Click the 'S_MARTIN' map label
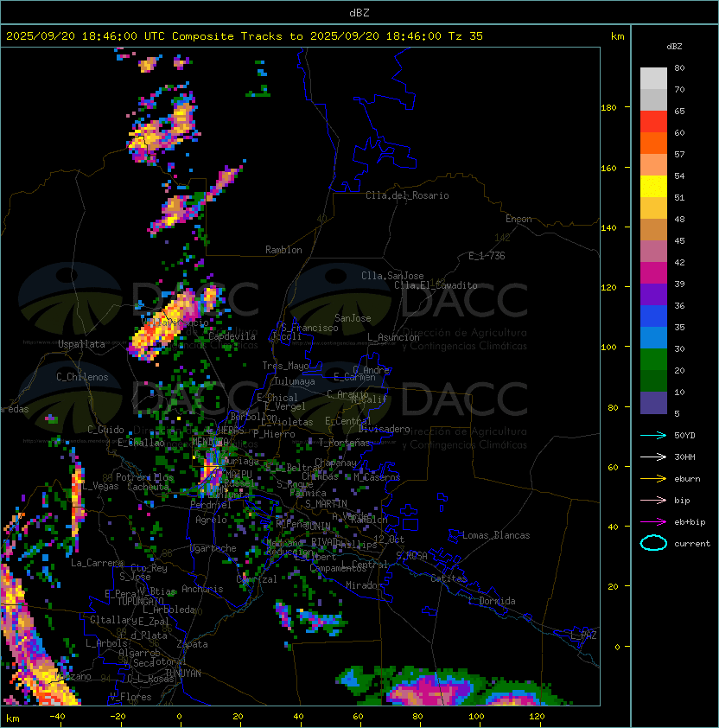This screenshot has height=728, width=719. [326, 504]
